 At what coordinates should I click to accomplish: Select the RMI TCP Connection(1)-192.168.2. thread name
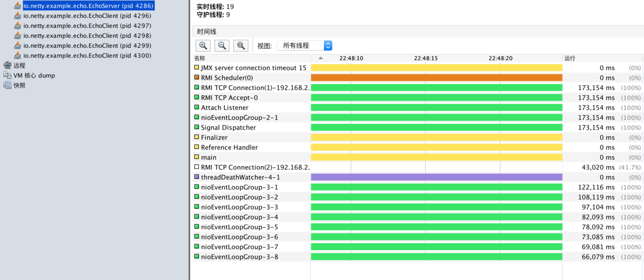(x=256, y=88)
